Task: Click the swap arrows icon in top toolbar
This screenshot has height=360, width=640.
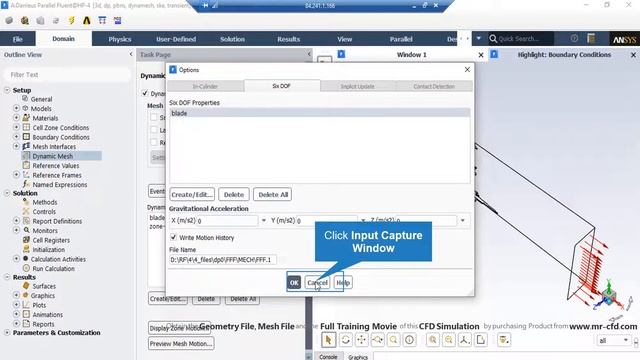Action: tap(56, 20)
